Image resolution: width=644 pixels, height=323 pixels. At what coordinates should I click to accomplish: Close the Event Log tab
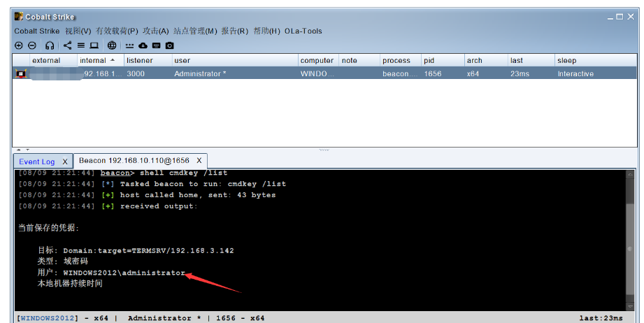pyautogui.click(x=65, y=161)
